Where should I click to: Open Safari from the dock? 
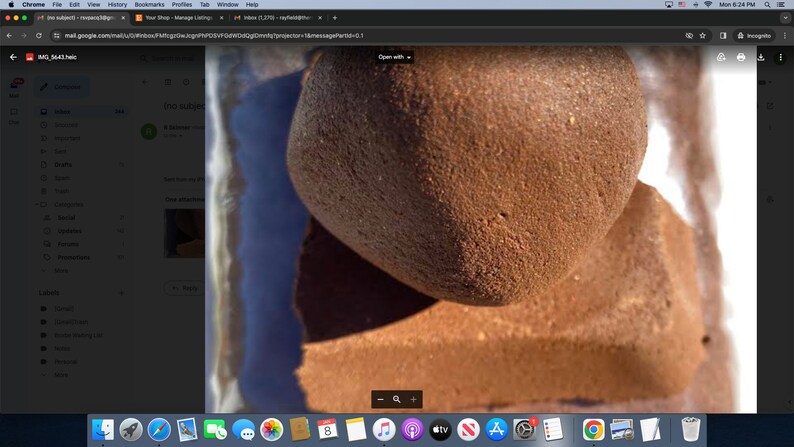tap(159, 430)
